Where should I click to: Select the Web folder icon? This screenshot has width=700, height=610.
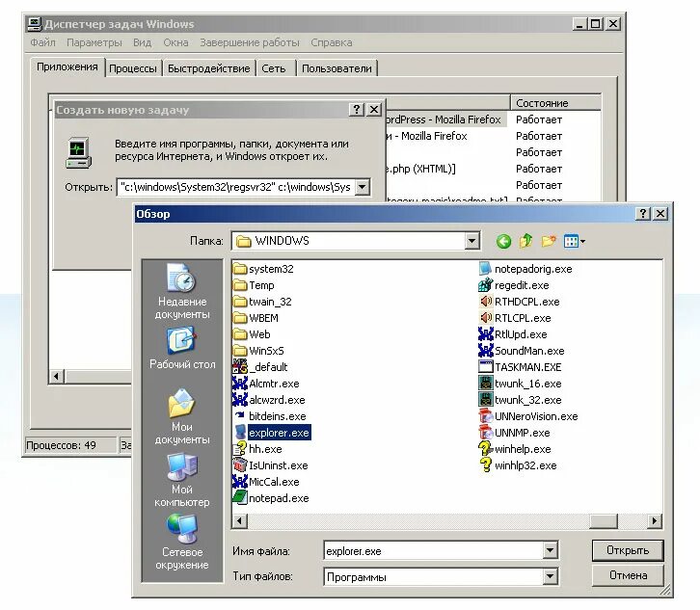[x=240, y=334]
